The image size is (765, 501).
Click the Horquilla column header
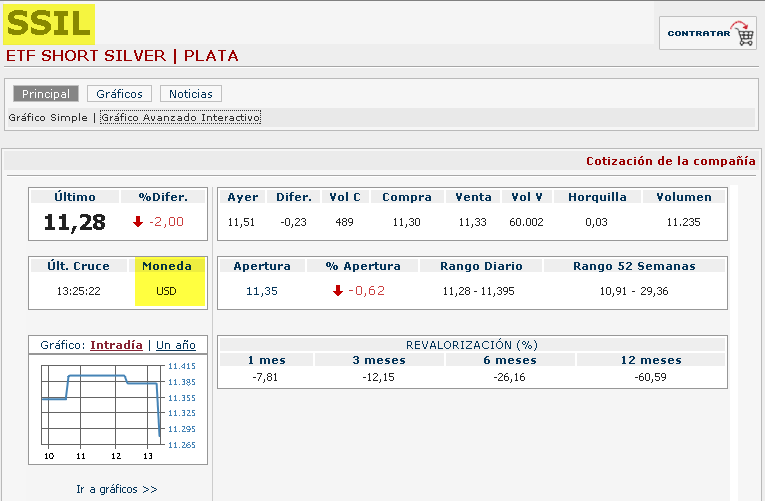(x=597, y=197)
